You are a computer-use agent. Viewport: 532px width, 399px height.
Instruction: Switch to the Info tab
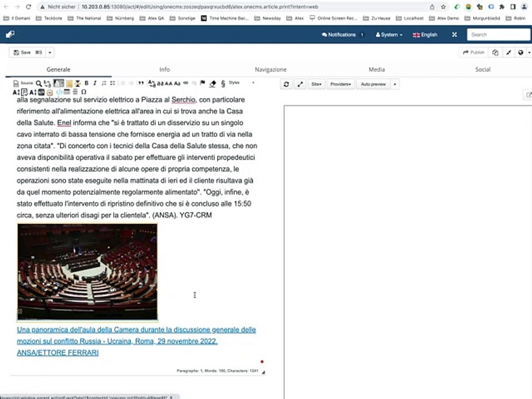click(x=165, y=70)
